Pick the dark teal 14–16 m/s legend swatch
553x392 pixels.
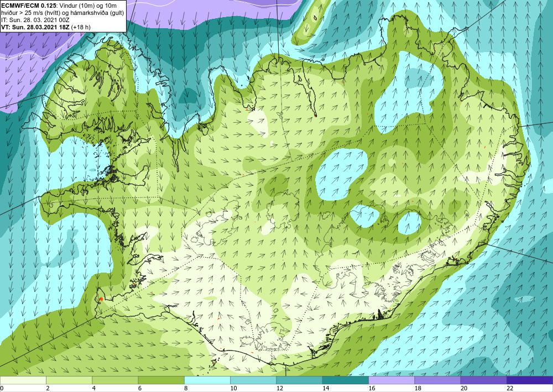point(346,380)
